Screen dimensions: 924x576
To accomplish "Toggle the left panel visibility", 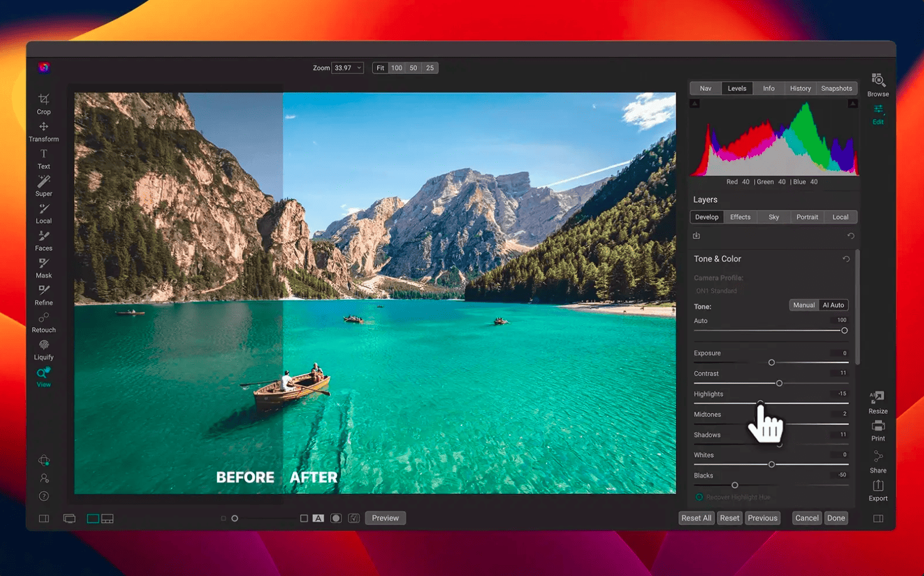I will click(x=44, y=518).
